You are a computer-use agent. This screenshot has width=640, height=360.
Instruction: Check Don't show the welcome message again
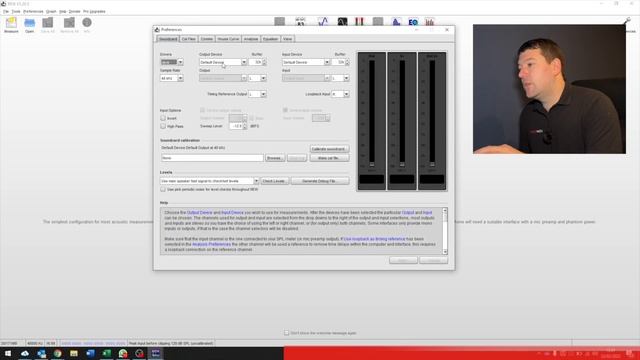coord(286,333)
